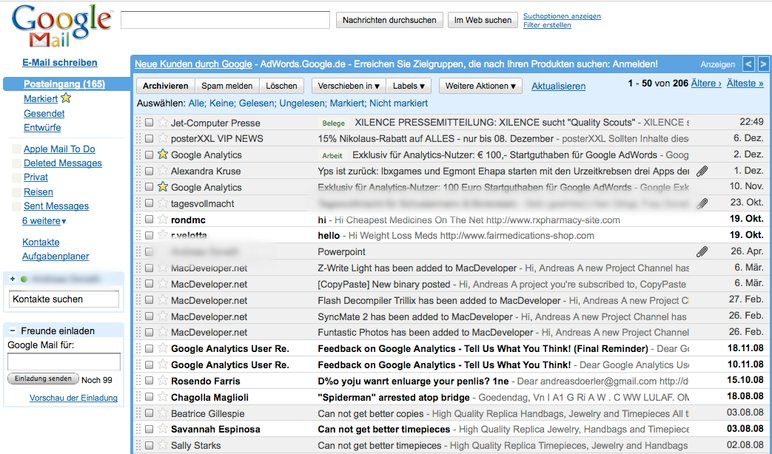Open the Apple Mail To Do label
Viewport: 772px width, 454px height.
click(x=59, y=149)
